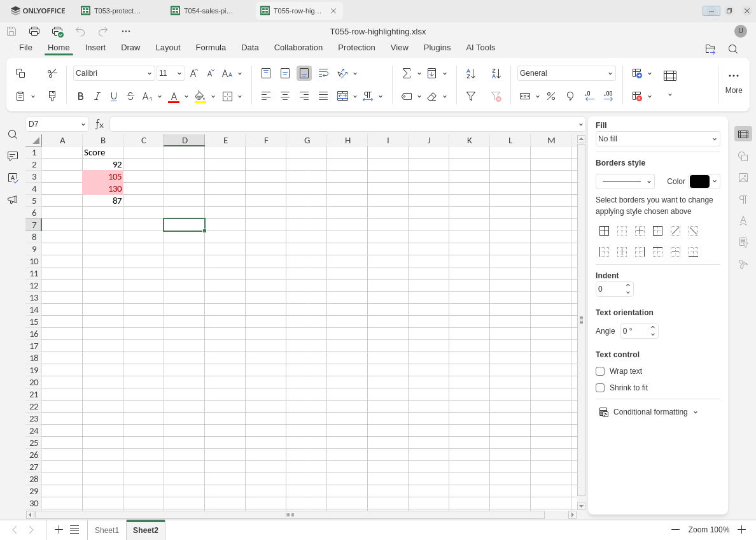This screenshot has height=540, width=756.
Task: Open list of sheets button
Action: [74, 529]
